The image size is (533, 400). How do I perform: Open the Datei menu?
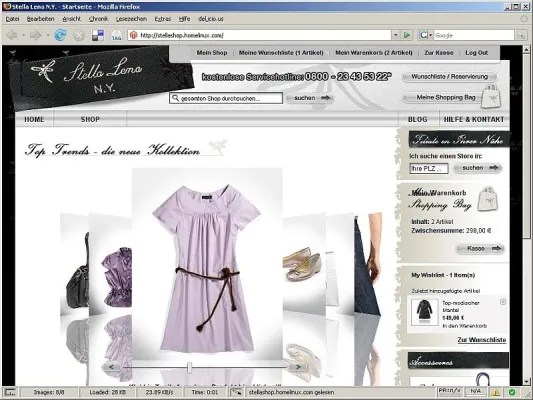13,19
